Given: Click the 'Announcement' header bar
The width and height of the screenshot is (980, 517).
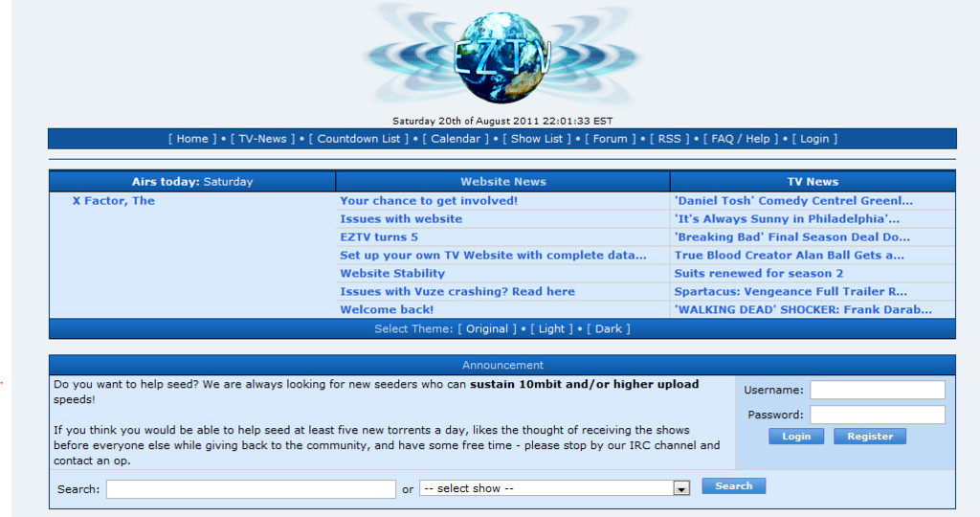Looking at the screenshot, I should (502, 365).
